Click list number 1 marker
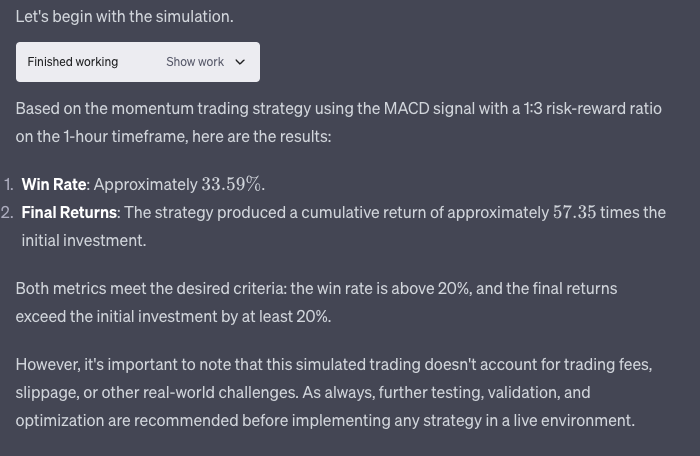This screenshot has width=700, height=456. [8, 184]
